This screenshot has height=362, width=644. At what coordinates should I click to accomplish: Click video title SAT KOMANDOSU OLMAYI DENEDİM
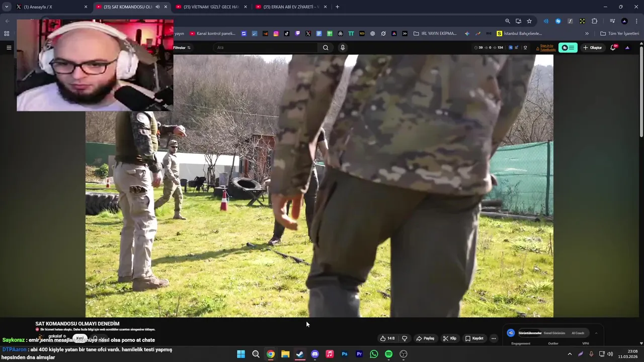(x=77, y=324)
